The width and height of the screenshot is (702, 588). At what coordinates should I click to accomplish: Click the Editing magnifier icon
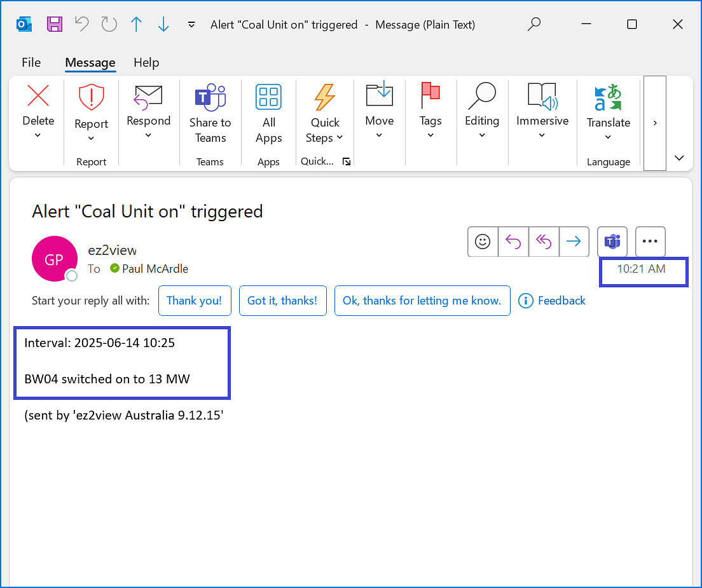482,95
